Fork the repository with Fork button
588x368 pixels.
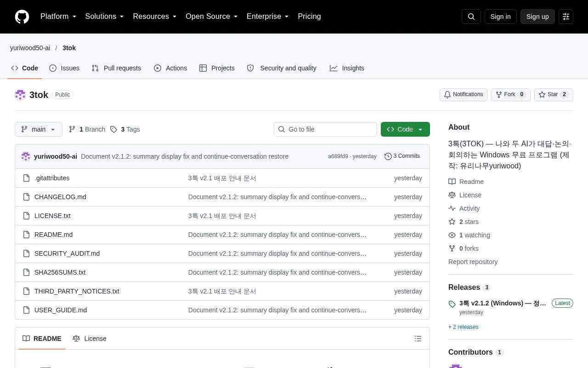pos(511,95)
